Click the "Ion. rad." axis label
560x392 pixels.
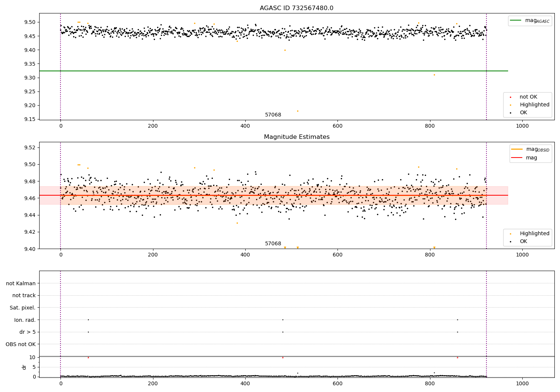[25, 320]
